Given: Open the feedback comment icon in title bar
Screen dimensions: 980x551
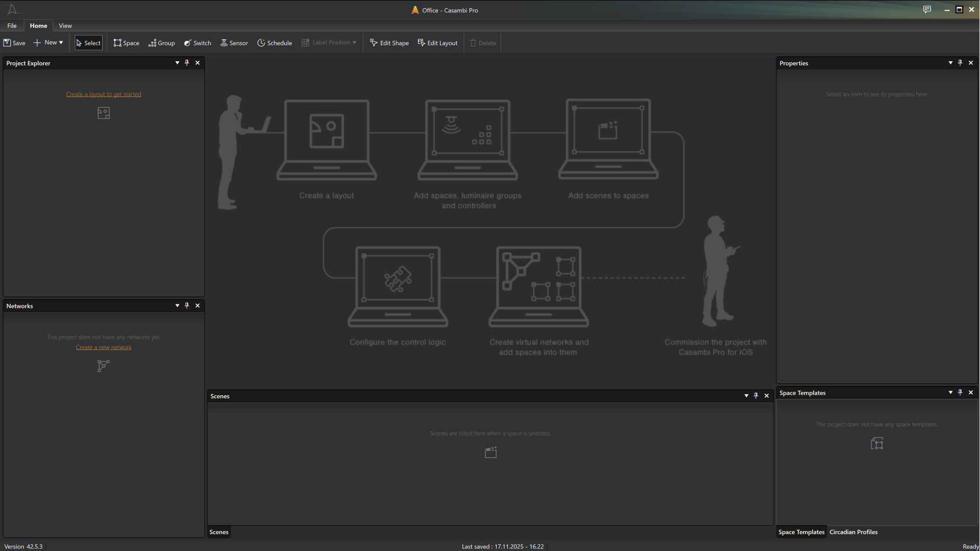Looking at the screenshot, I should pyautogui.click(x=927, y=9).
